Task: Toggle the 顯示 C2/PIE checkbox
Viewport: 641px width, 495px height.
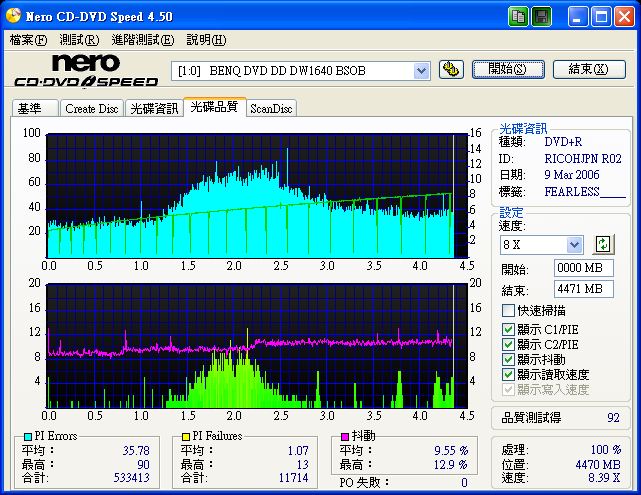Action: (508, 344)
